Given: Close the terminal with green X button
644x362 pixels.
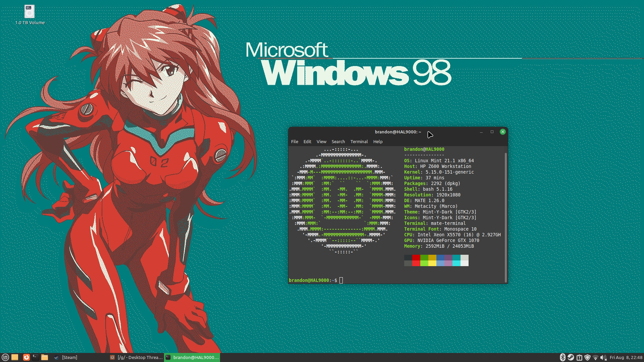Looking at the screenshot, I should click(x=503, y=132).
